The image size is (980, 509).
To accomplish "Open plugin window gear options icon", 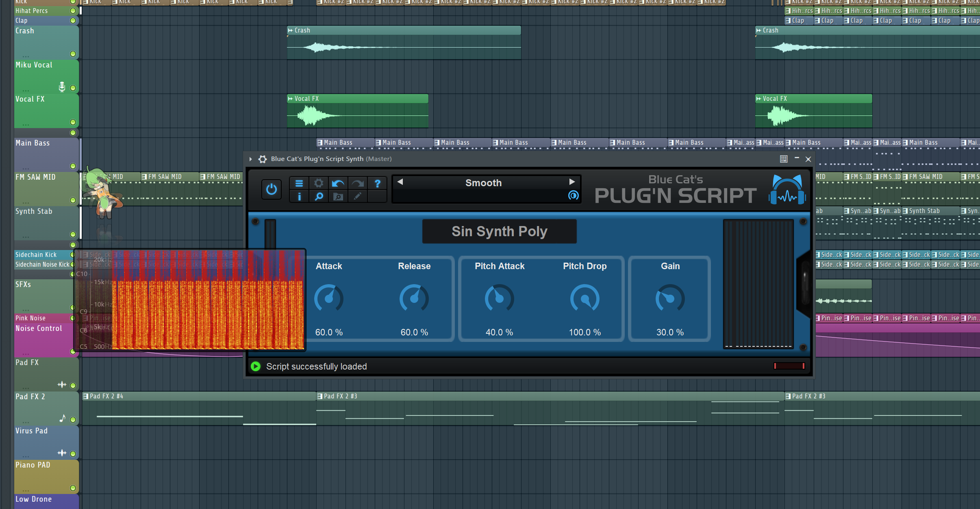I will point(263,159).
